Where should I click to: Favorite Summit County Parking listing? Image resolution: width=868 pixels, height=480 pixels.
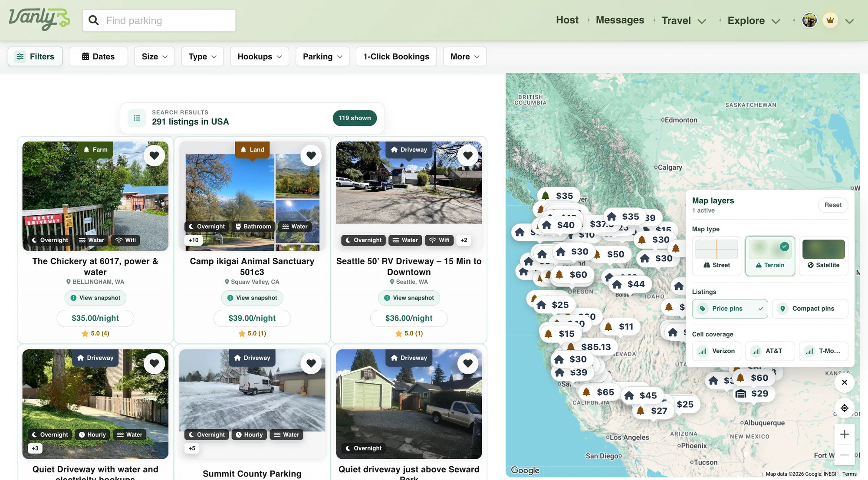pyautogui.click(x=311, y=363)
